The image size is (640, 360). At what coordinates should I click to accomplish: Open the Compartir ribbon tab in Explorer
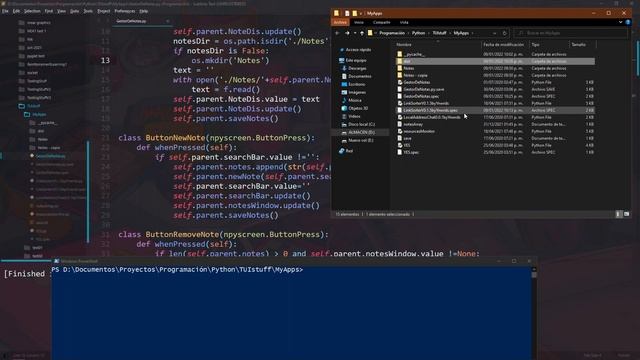[x=382, y=22]
